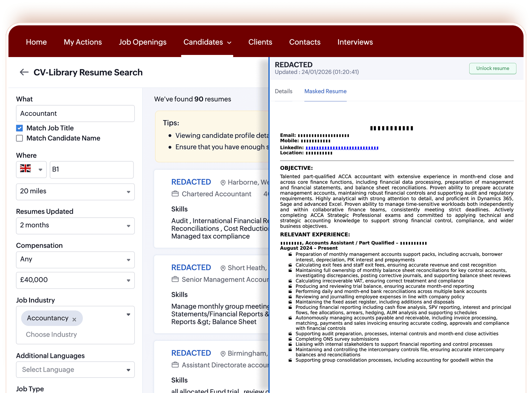Switch to the Details tab
532x393 pixels.
[x=284, y=91]
